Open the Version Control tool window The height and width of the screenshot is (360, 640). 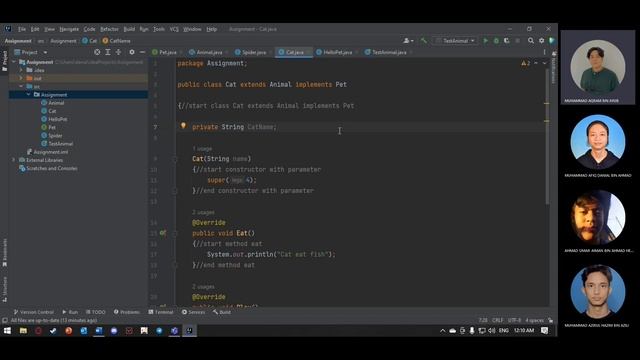click(33, 312)
